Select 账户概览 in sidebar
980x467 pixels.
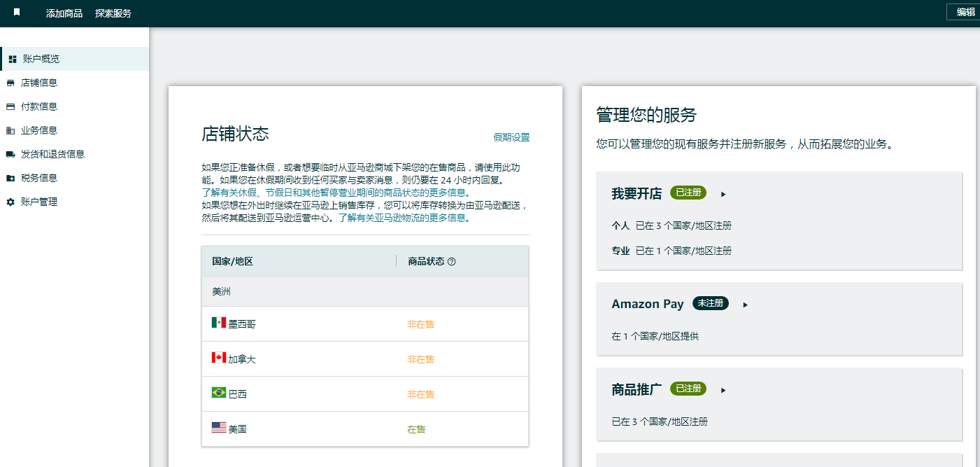click(75, 59)
